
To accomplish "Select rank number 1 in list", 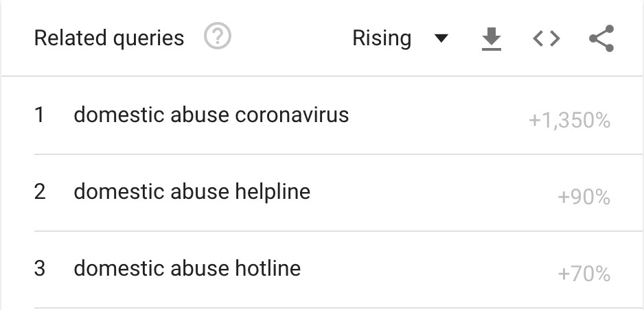I will [39, 115].
